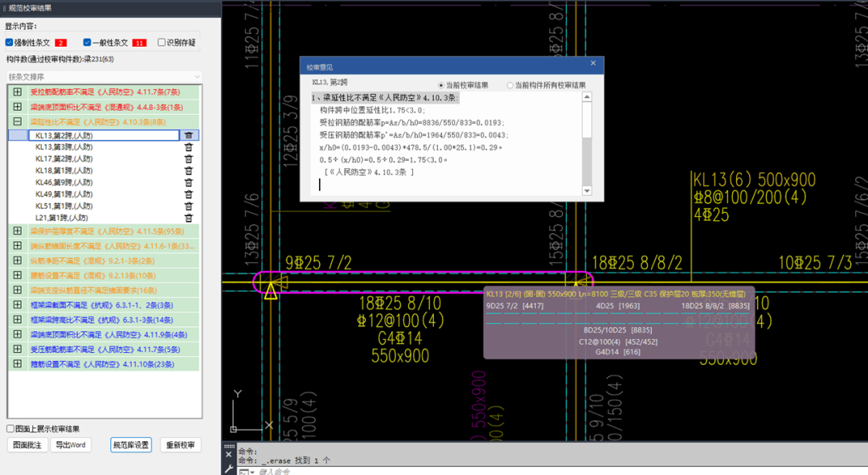Viewport: 868px width, 475px height.
Task: Click the delete icon for KL51,第1跨
Action: (x=188, y=204)
